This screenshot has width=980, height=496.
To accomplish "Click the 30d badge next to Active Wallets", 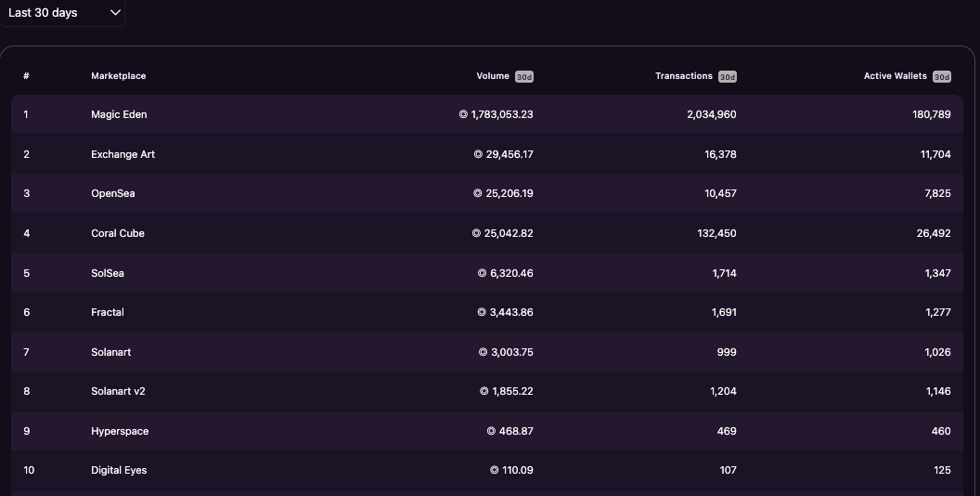I will pyautogui.click(x=941, y=77).
